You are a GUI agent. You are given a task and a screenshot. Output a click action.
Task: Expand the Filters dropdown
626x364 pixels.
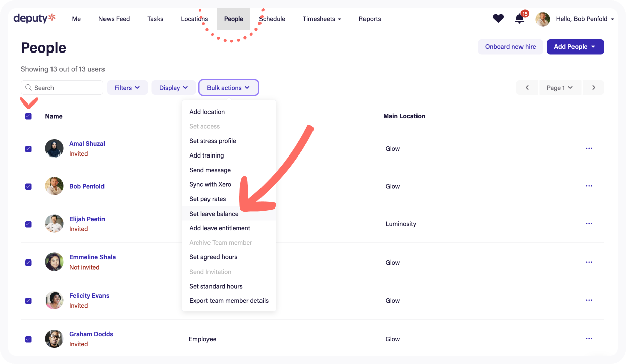click(127, 88)
